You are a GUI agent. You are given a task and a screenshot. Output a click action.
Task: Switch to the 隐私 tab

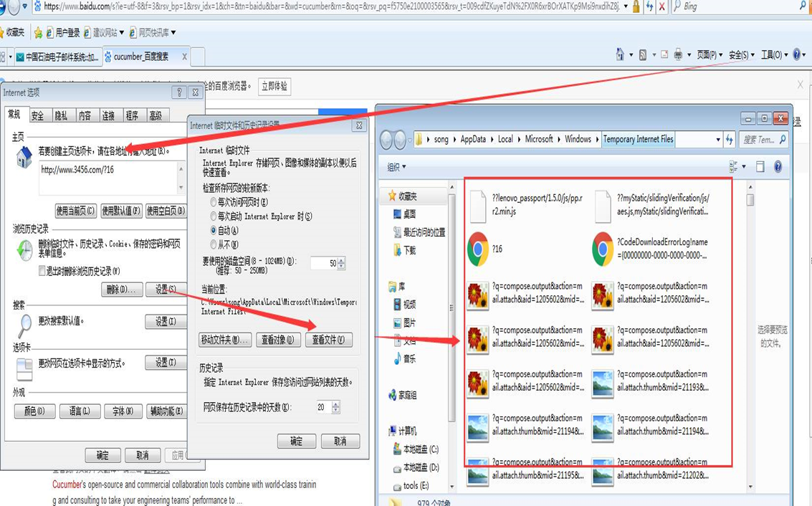tap(61, 115)
